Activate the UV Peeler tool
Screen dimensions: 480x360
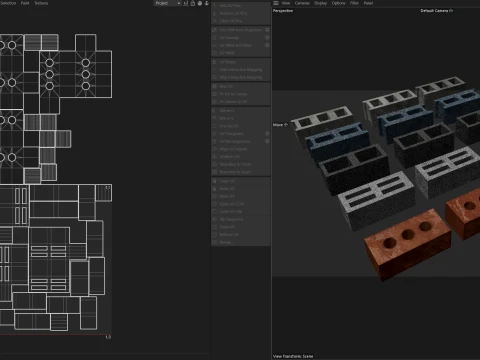point(241,62)
